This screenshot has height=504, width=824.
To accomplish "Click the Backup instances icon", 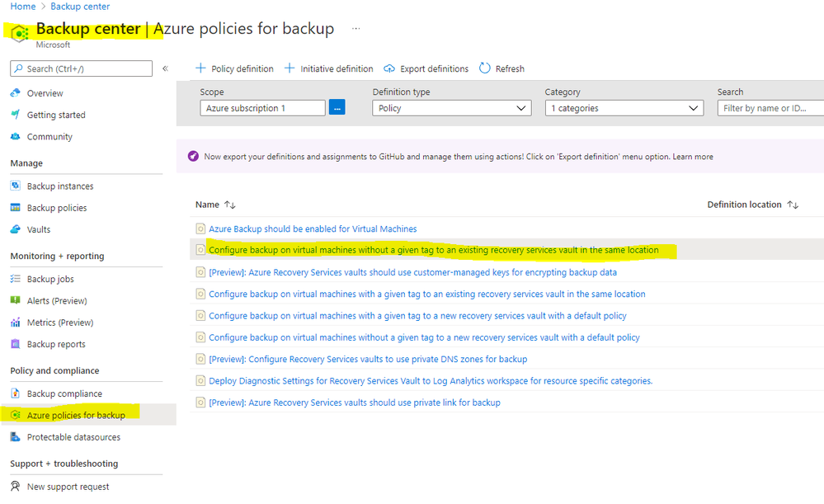I will [15, 186].
